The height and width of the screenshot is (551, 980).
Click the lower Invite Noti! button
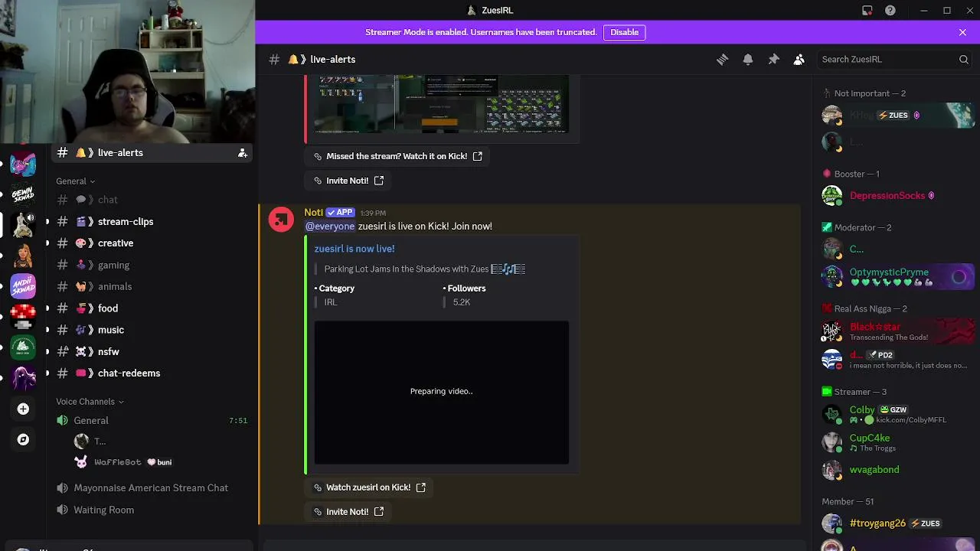click(x=348, y=512)
